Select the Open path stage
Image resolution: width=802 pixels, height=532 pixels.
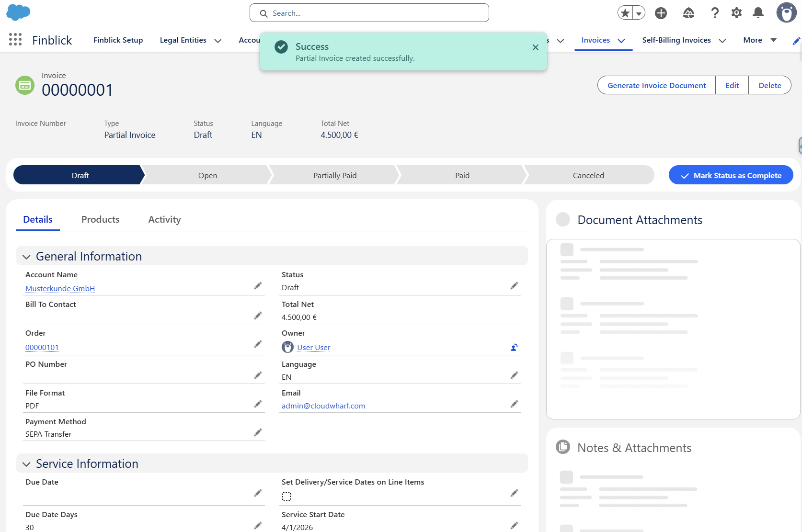[207, 175]
